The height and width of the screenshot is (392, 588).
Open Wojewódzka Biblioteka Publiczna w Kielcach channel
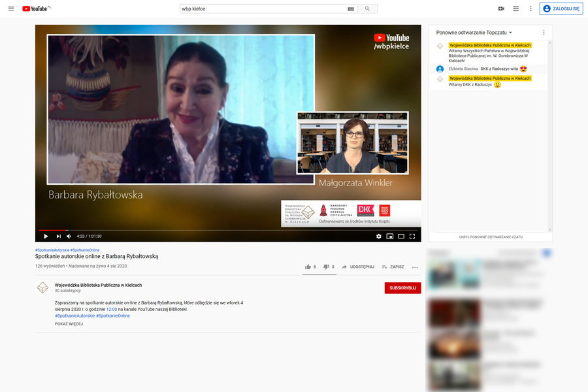point(98,285)
